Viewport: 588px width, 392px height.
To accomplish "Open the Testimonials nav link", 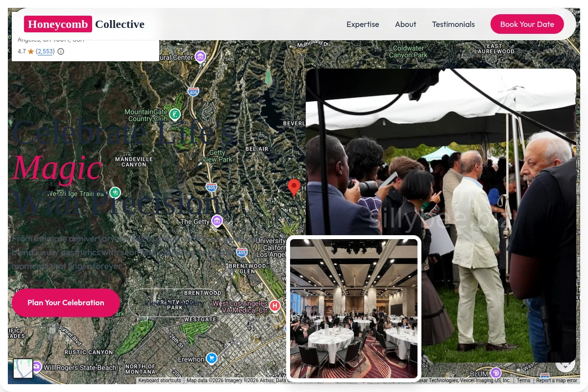I will point(453,24).
